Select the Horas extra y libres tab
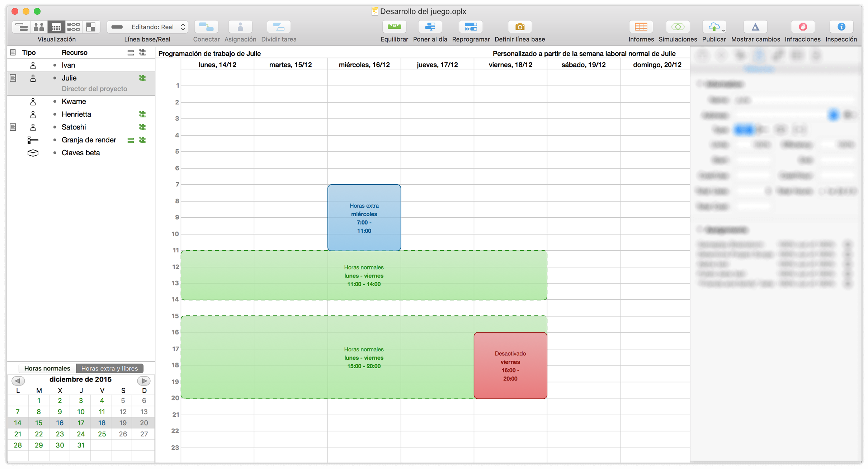This screenshot has width=868, height=469. (x=109, y=368)
